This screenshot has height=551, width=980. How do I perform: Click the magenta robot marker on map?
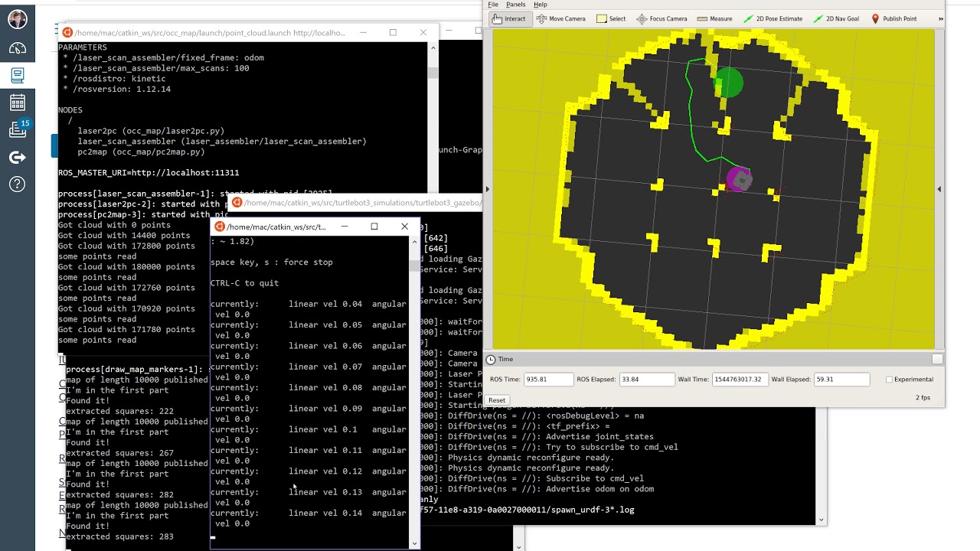point(739,180)
